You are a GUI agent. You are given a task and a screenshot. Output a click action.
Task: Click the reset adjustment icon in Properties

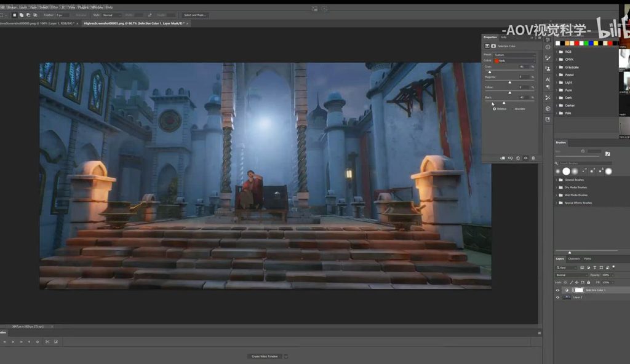pos(517,158)
